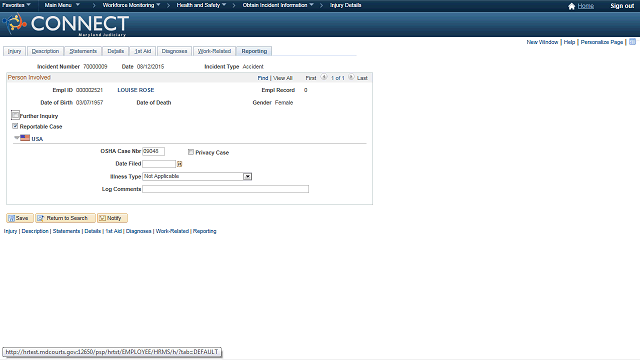Click the Gender Female value
The width and height of the screenshot is (640, 360).
tap(284, 102)
